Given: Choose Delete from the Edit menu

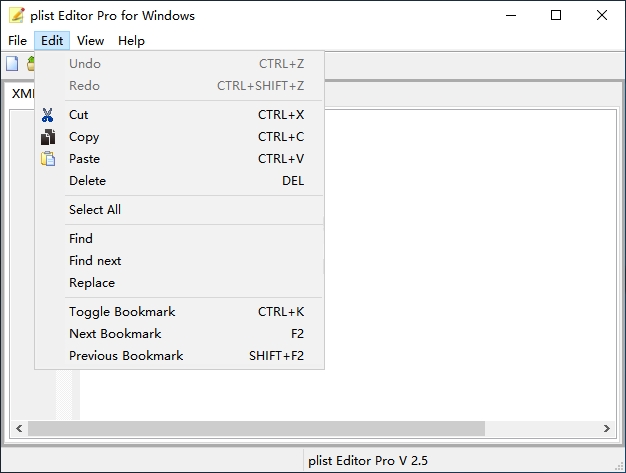Looking at the screenshot, I should point(179,181).
